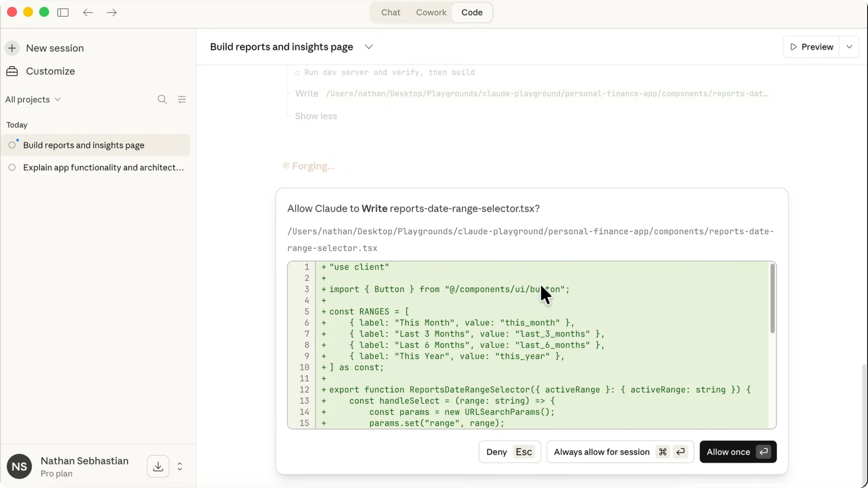
Task: Open the session title dropdown chevron
Action: (369, 47)
